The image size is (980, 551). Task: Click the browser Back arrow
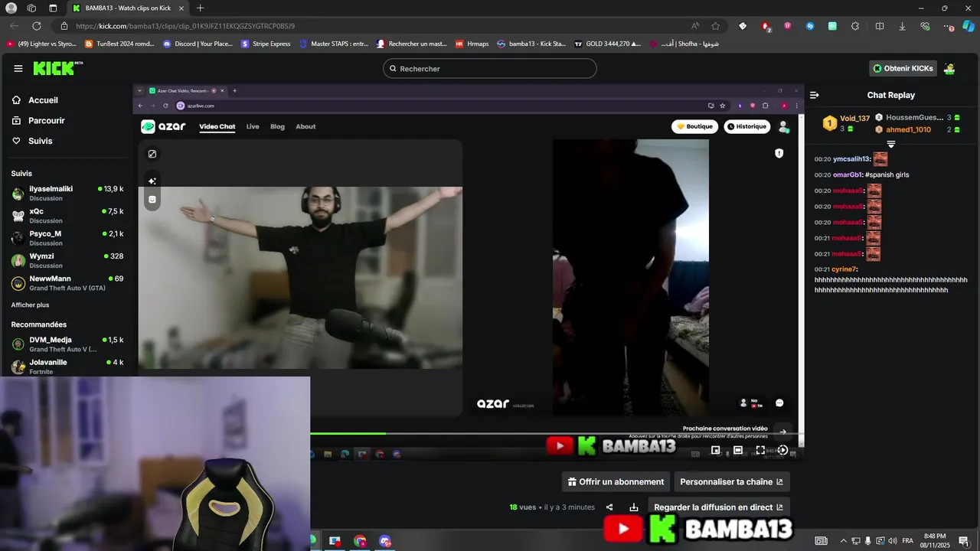(14, 26)
